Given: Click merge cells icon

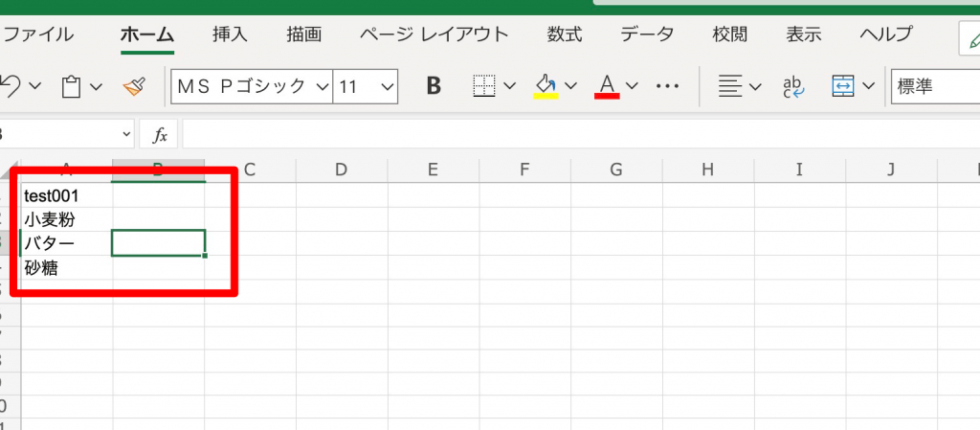Looking at the screenshot, I should (843, 86).
